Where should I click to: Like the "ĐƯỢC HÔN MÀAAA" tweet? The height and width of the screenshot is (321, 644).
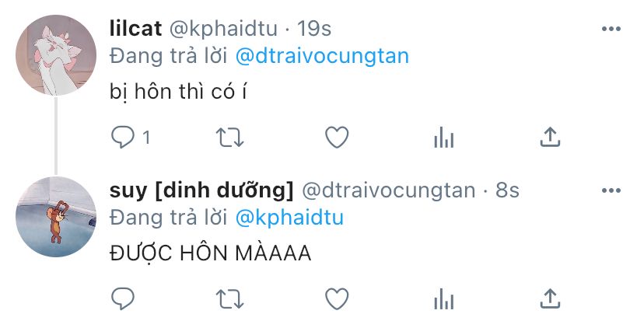337,298
